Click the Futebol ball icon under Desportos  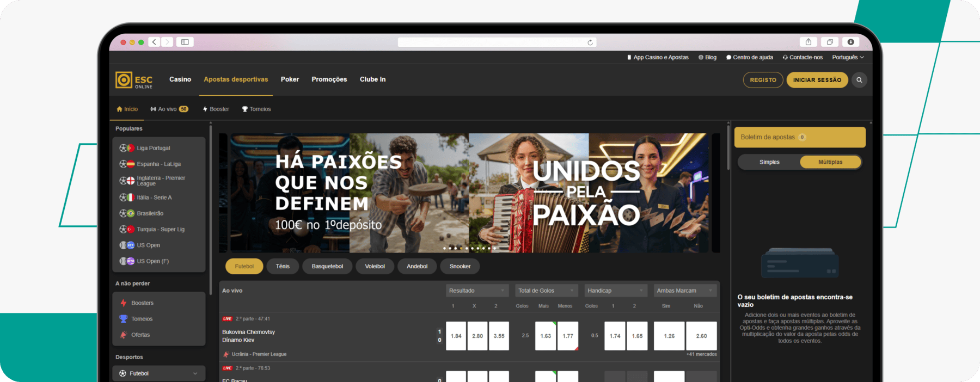(x=122, y=373)
